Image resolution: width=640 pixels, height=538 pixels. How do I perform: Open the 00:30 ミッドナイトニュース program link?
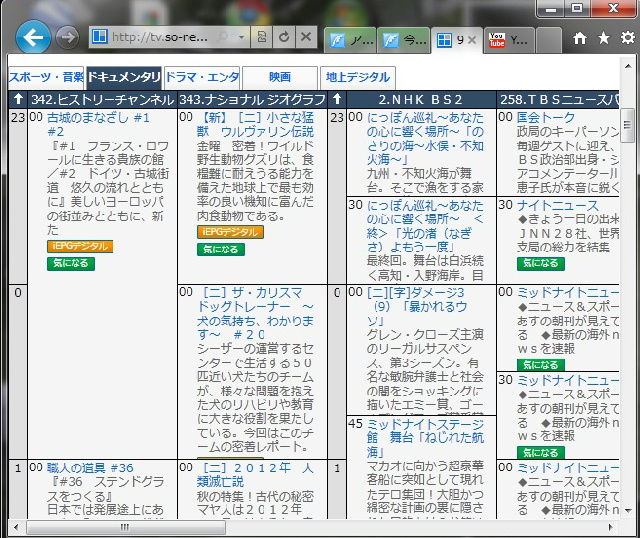568,380
